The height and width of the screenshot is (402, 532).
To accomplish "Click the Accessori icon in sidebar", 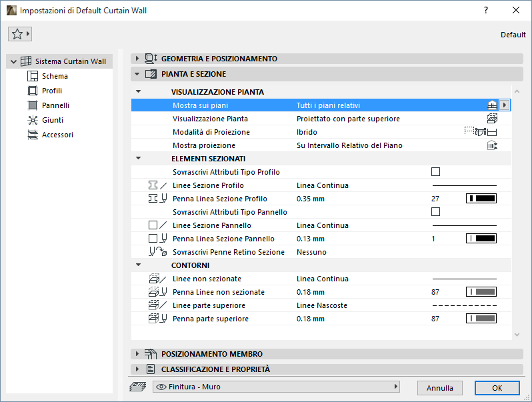I will (x=32, y=135).
